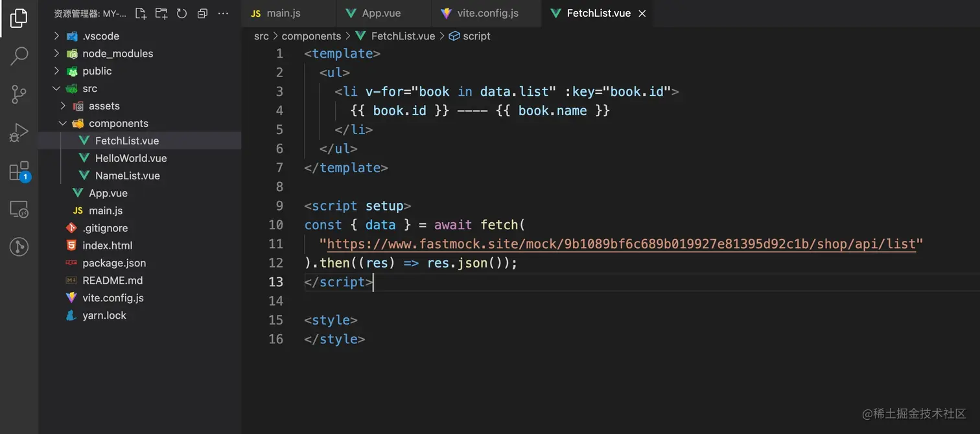Open explorer more actions ellipsis menu

coord(223,13)
